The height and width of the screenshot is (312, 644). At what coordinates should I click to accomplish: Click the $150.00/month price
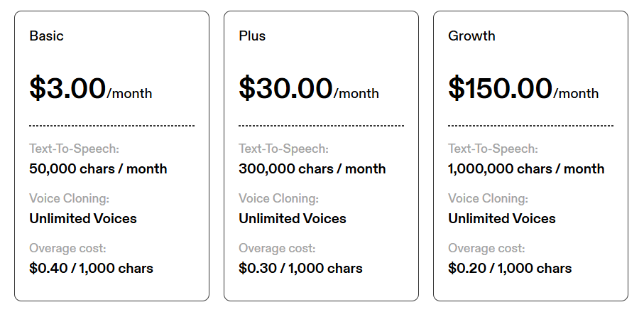click(523, 88)
